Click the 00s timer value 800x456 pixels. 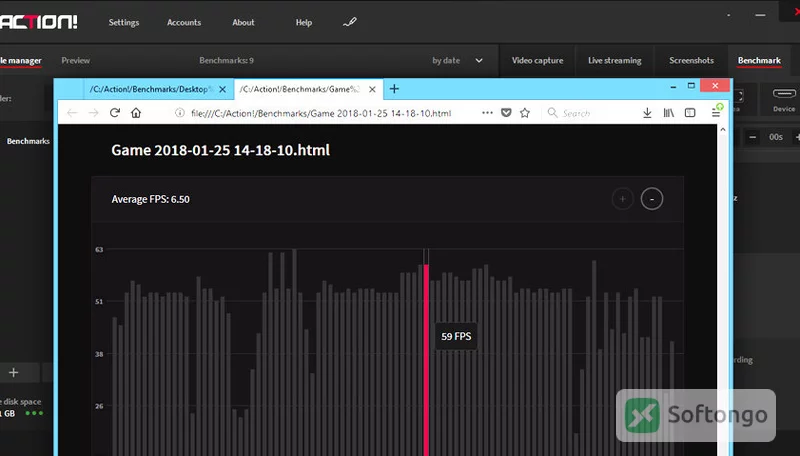coord(776,137)
